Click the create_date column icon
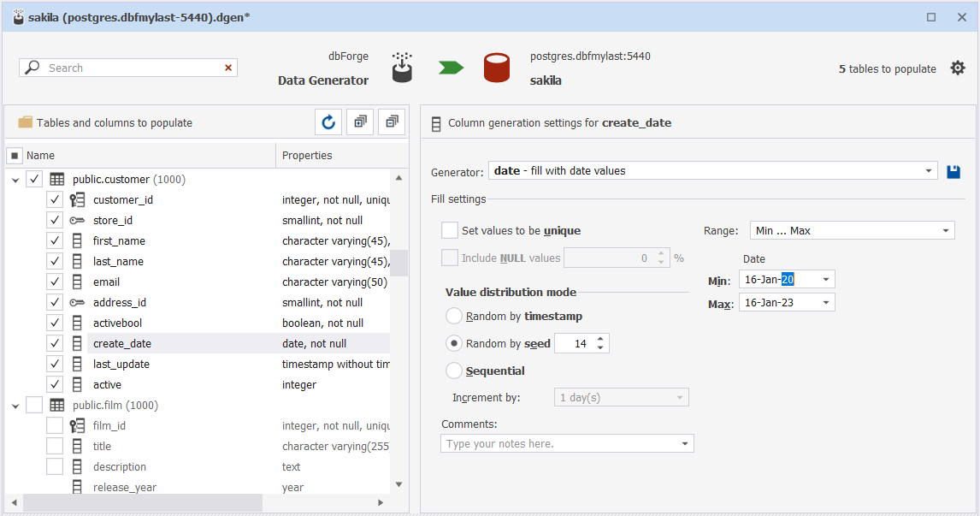The image size is (980, 516). (x=77, y=343)
